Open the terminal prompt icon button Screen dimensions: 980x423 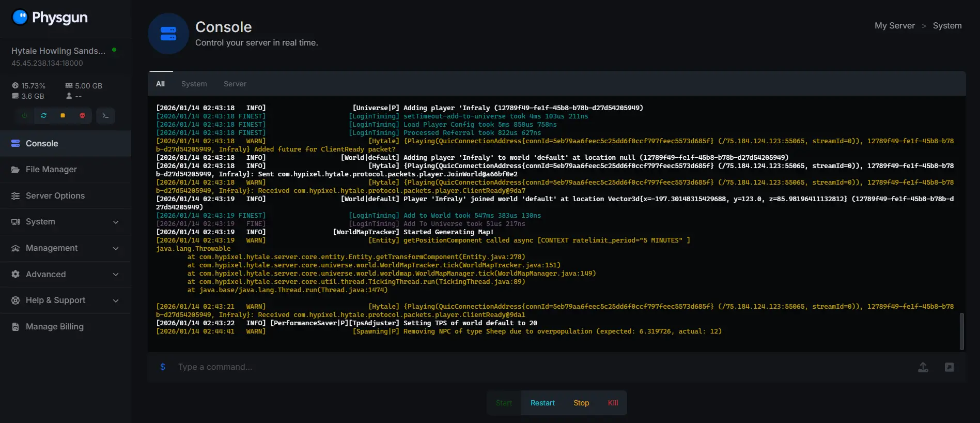(105, 116)
